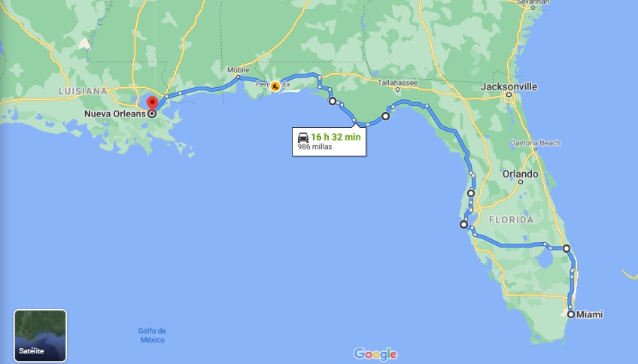Click the Golfo de México label
Image resolution: width=638 pixels, height=364 pixels.
click(x=152, y=335)
